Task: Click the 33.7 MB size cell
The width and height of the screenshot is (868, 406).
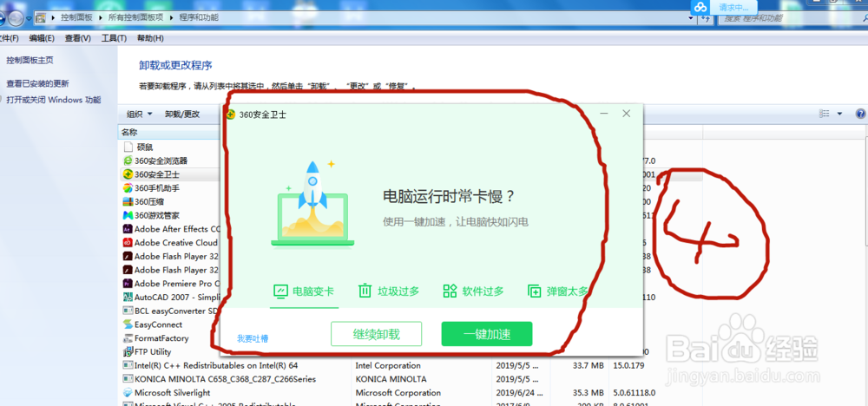Action: tap(588, 365)
